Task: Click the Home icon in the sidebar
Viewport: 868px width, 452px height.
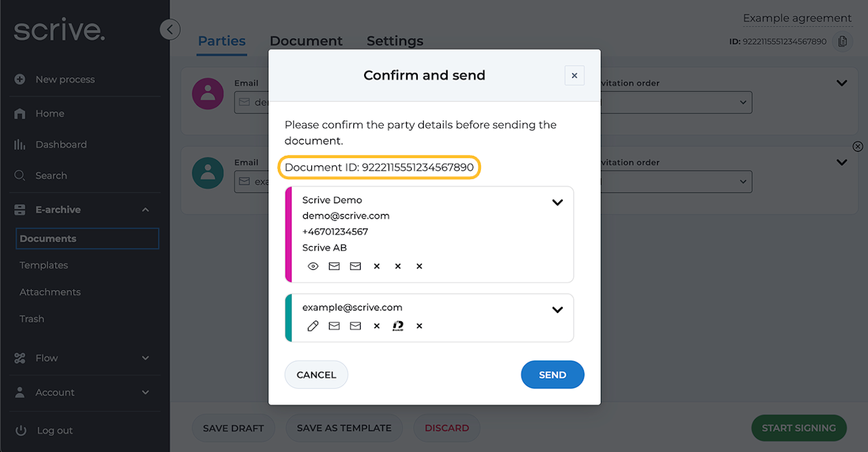Action: pyautogui.click(x=20, y=114)
